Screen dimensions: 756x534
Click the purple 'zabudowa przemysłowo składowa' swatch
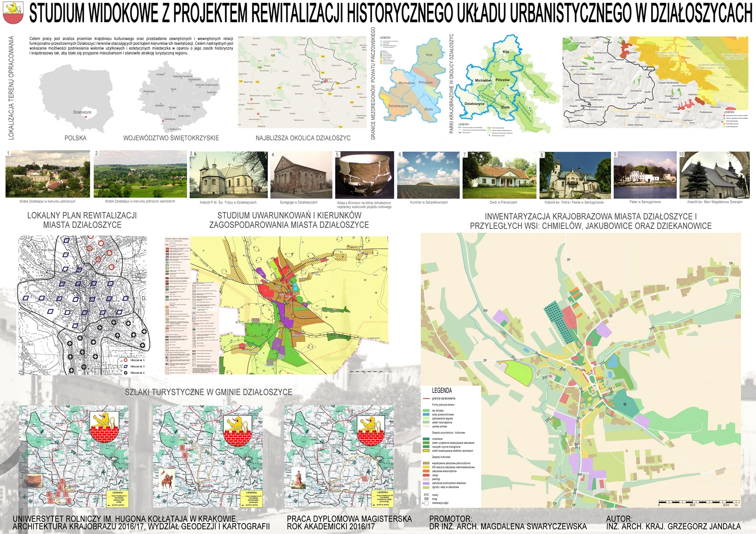click(426, 483)
